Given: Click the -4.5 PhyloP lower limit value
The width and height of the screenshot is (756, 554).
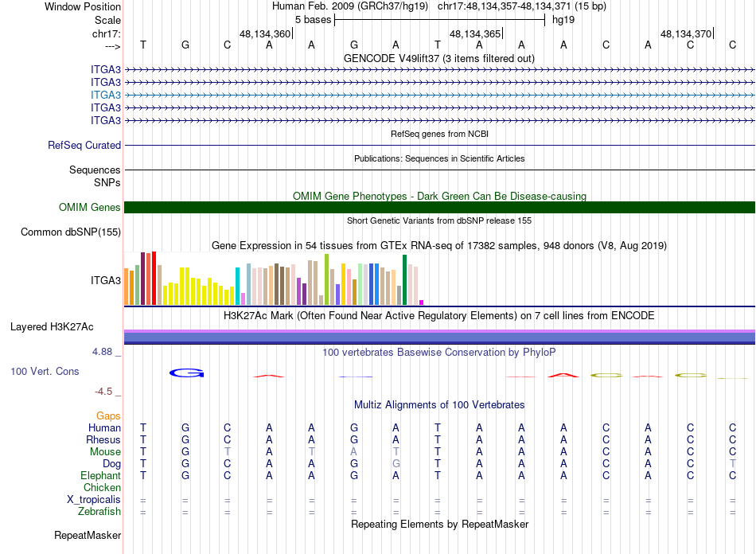Looking at the screenshot, I should coord(103,392).
